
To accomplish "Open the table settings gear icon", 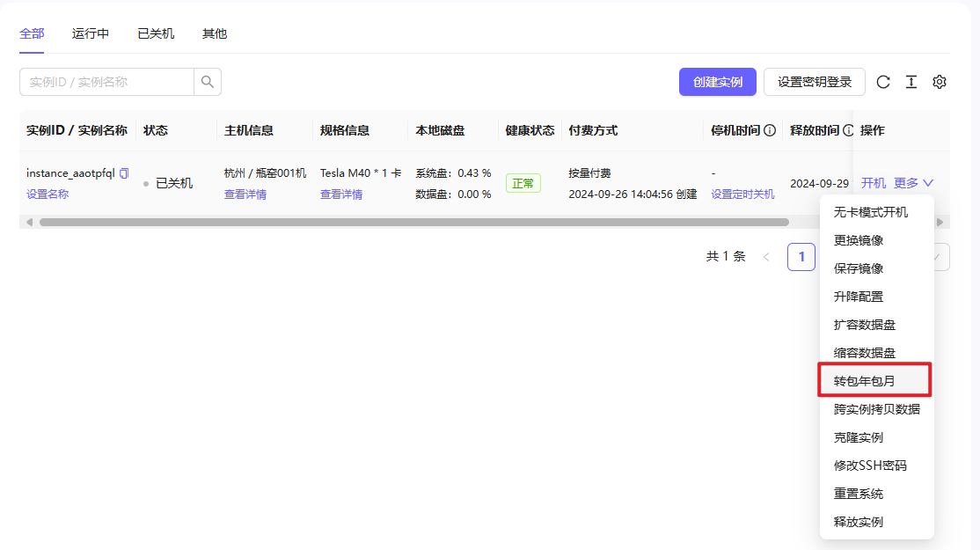I will tap(940, 82).
